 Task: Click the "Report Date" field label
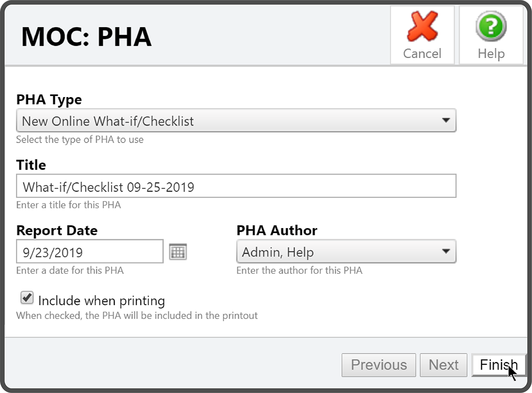pos(57,230)
